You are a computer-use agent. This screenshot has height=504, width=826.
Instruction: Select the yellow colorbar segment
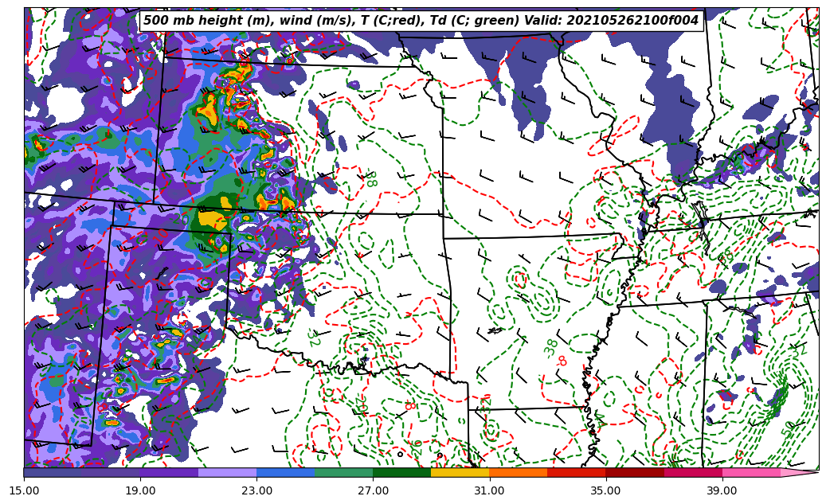pyautogui.click(x=460, y=472)
